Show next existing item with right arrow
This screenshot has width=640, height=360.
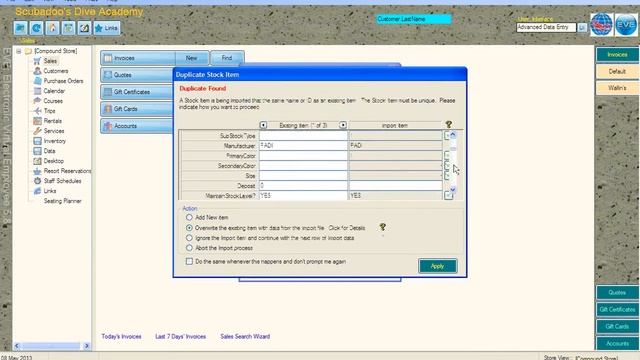pos(343,125)
